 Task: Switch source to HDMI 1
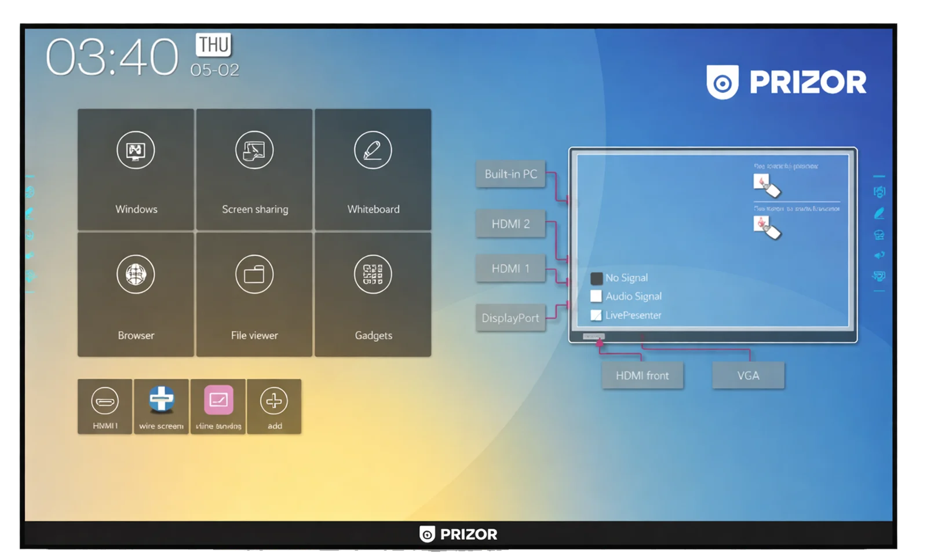[x=510, y=268]
